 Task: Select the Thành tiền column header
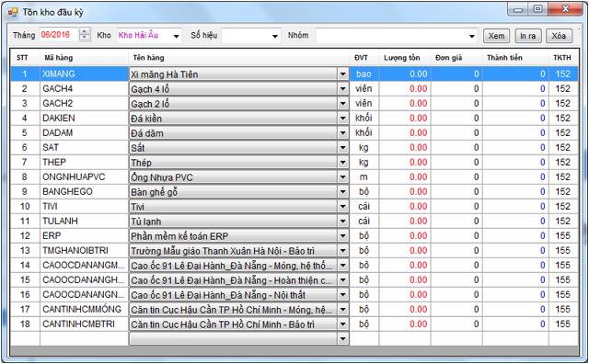pos(515,57)
